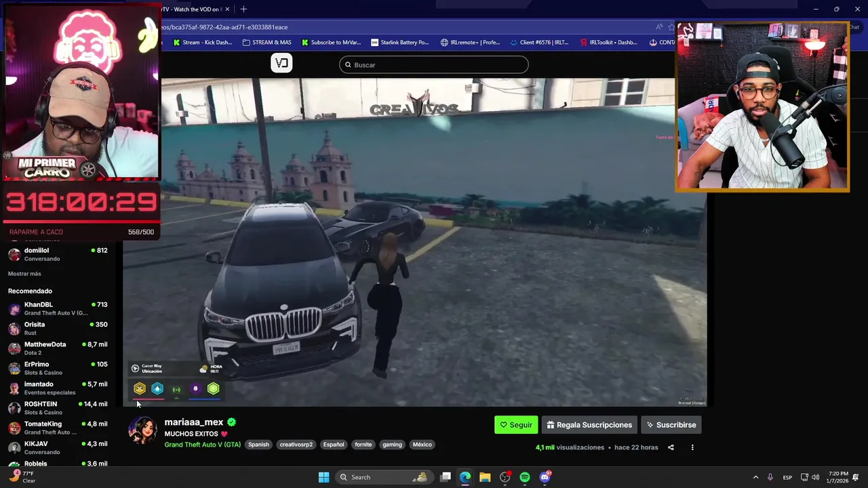This screenshot has height=488, width=868.
Task: Open TomateKing recommended channel
Action: point(58,428)
